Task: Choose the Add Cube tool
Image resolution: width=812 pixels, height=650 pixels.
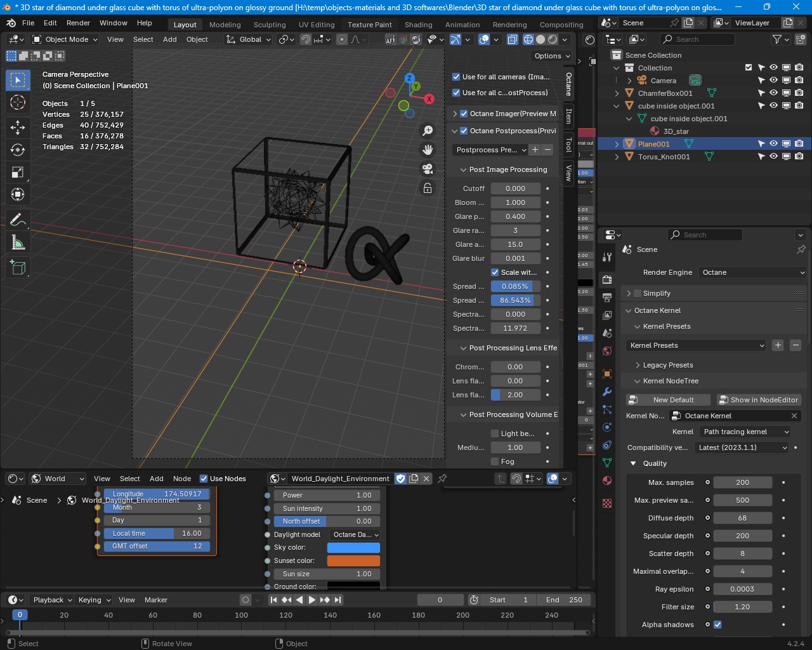Action: 18,268
